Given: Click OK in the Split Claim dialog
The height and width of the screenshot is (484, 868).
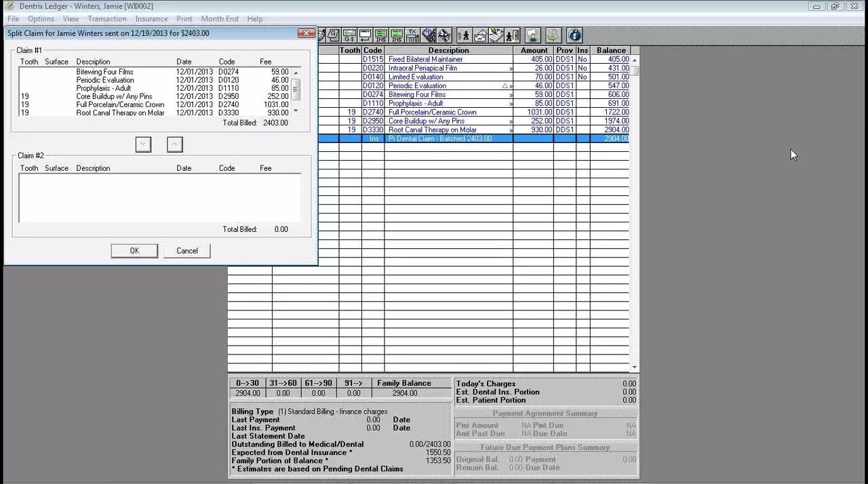Looking at the screenshot, I should tap(134, 251).
